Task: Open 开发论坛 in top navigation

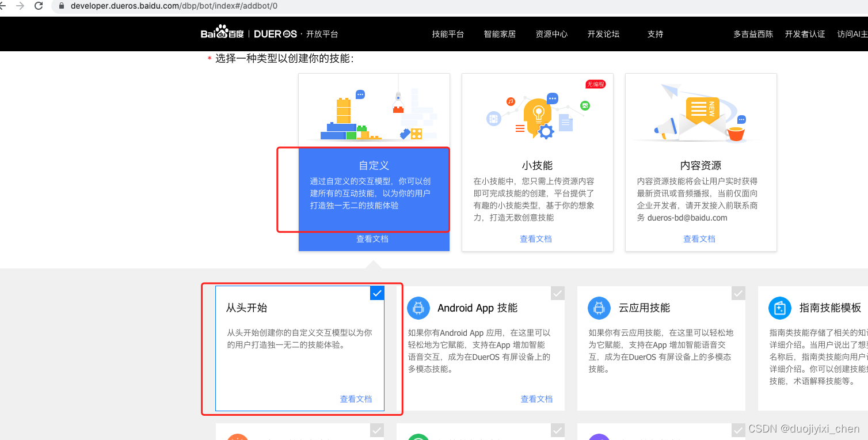Action: tap(603, 34)
